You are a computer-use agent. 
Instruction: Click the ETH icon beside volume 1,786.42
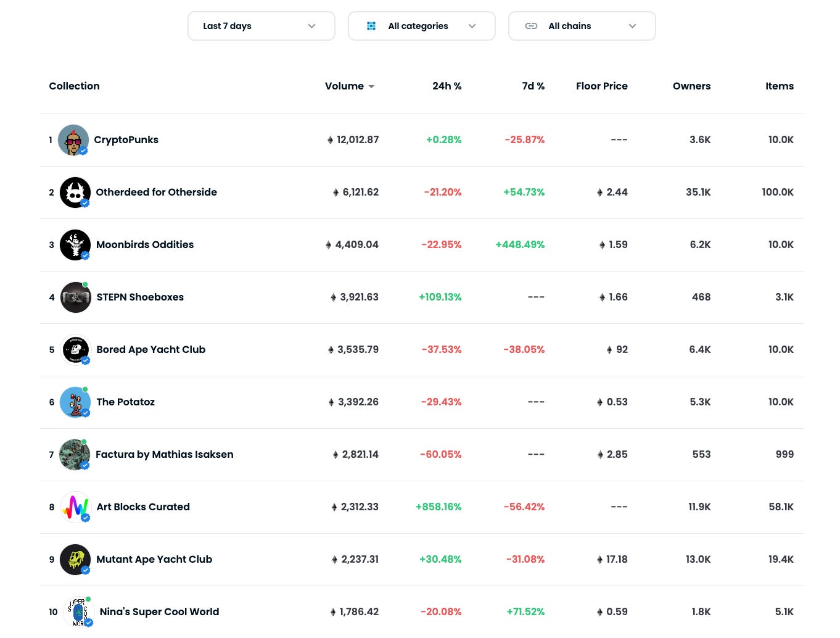tap(333, 612)
